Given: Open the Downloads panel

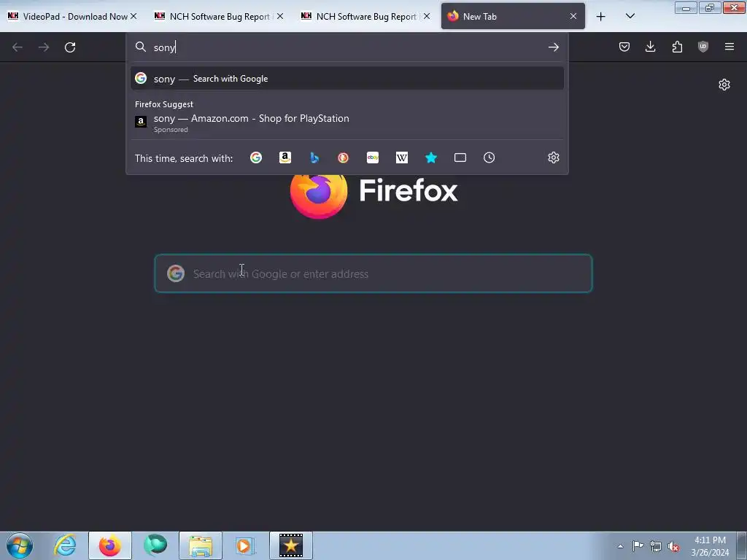Looking at the screenshot, I should 650,47.
